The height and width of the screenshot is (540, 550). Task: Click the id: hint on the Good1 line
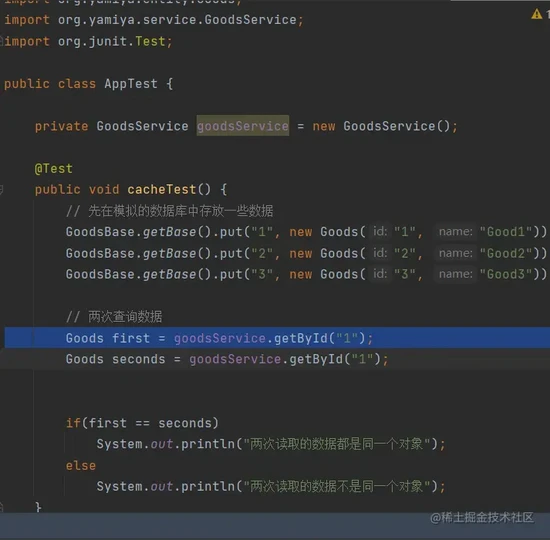[x=380, y=232]
